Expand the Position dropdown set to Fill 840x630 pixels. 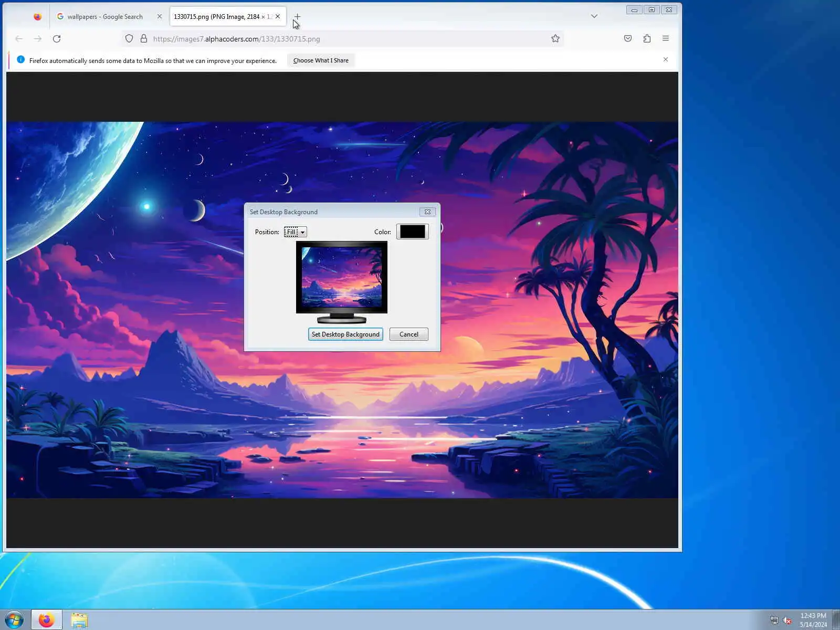coord(295,232)
